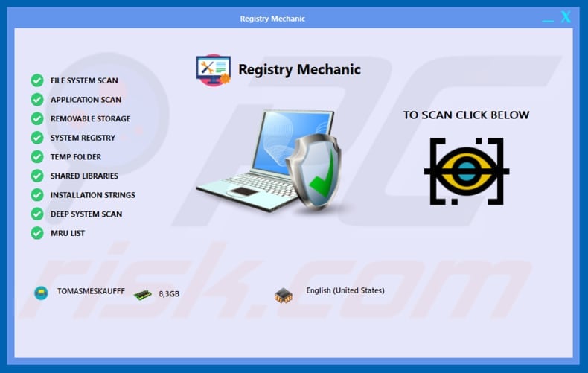Minimize the Registry Mechanic window
This screenshot has width=588, height=373.
pos(548,20)
